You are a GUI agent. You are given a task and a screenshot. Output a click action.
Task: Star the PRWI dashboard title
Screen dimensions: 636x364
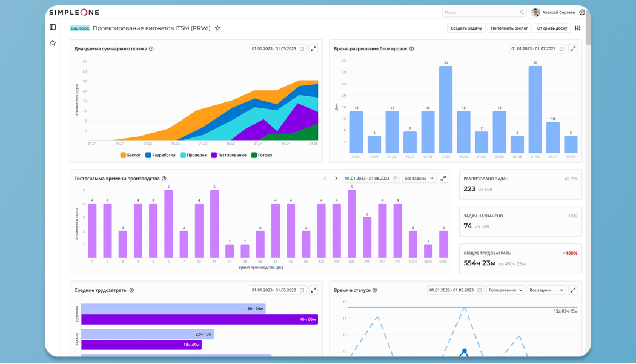click(x=217, y=28)
